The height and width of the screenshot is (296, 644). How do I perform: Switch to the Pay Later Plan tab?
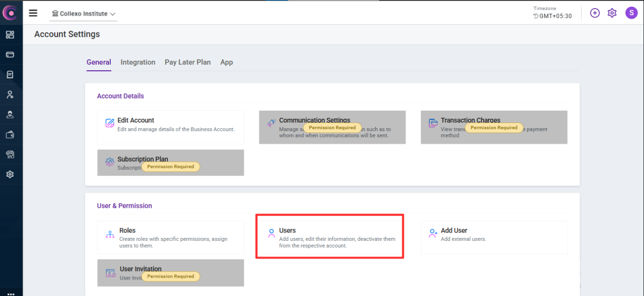coord(188,62)
